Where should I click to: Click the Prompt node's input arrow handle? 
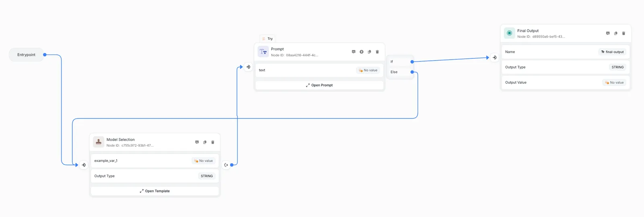tap(248, 67)
